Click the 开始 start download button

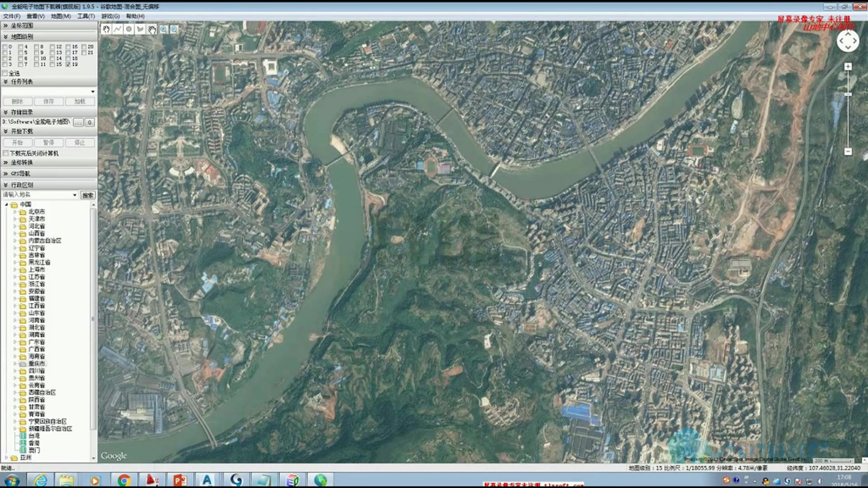(17, 143)
